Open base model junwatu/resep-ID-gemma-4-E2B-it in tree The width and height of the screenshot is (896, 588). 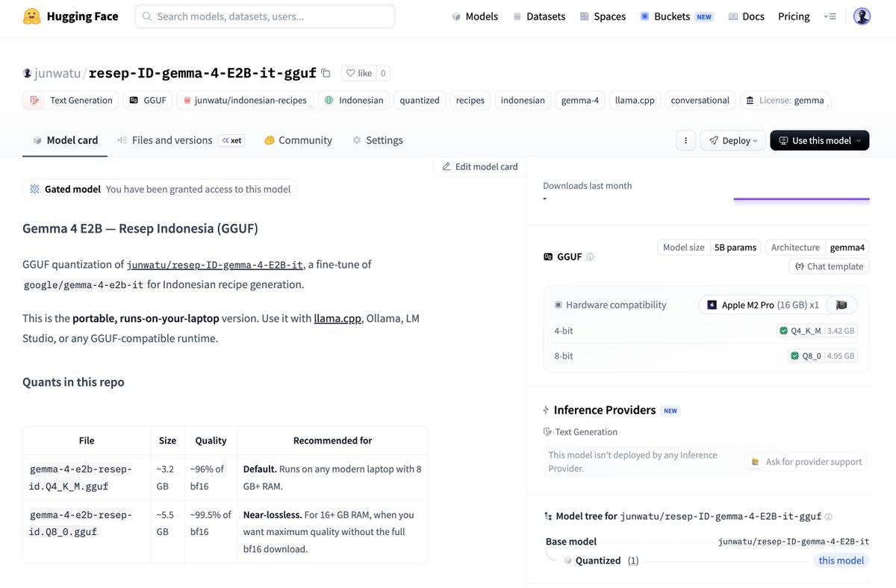pyautogui.click(x=794, y=542)
